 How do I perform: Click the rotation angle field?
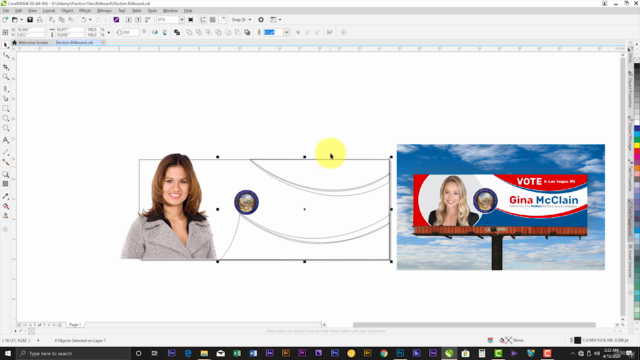click(x=130, y=32)
